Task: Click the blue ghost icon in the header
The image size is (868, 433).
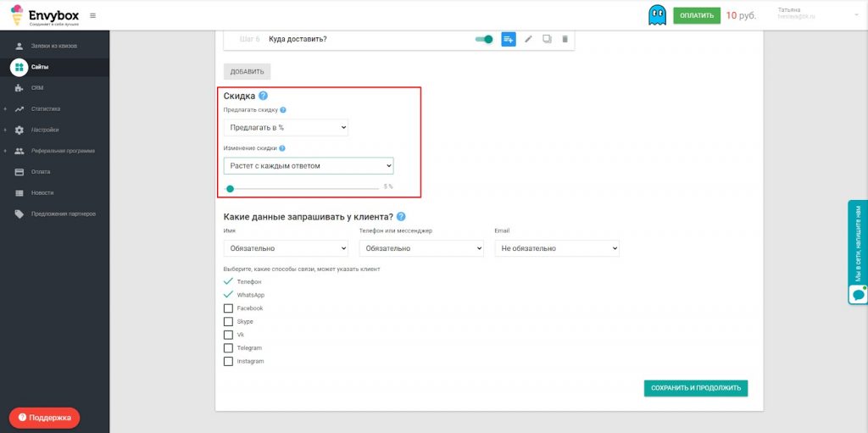Action: [657, 15]
